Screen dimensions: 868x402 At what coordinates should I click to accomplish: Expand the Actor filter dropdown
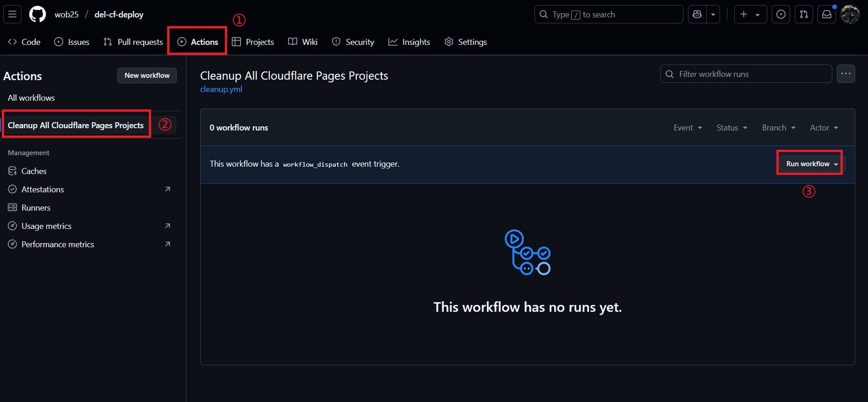coord(824,128)
